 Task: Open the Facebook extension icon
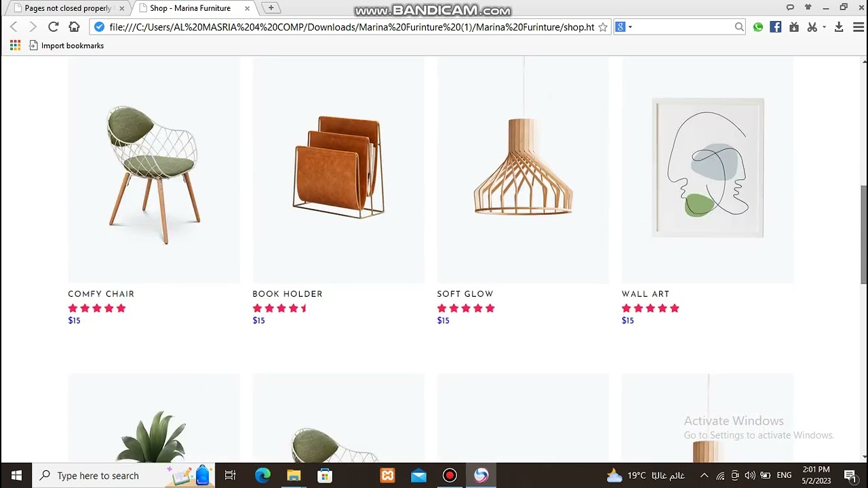click(776, 27)
